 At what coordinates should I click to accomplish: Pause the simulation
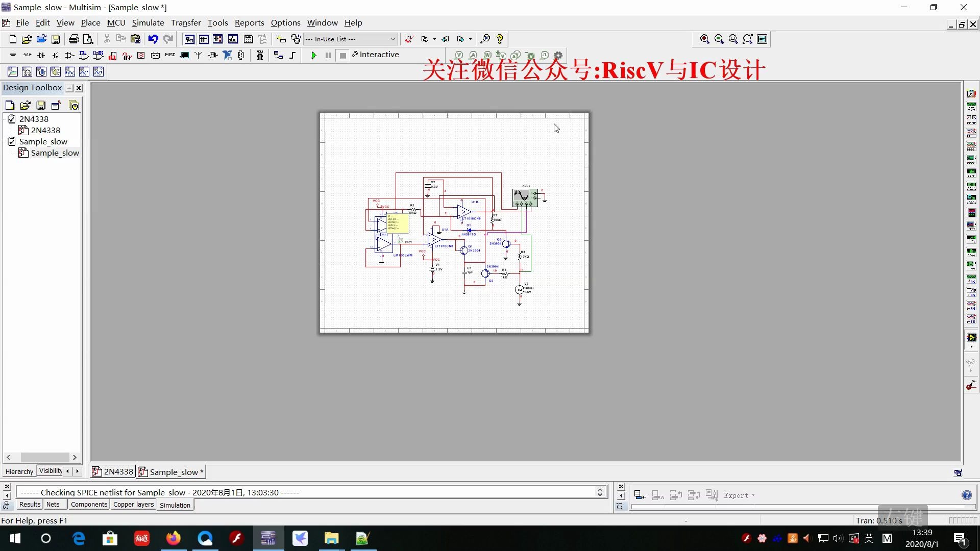328,55
